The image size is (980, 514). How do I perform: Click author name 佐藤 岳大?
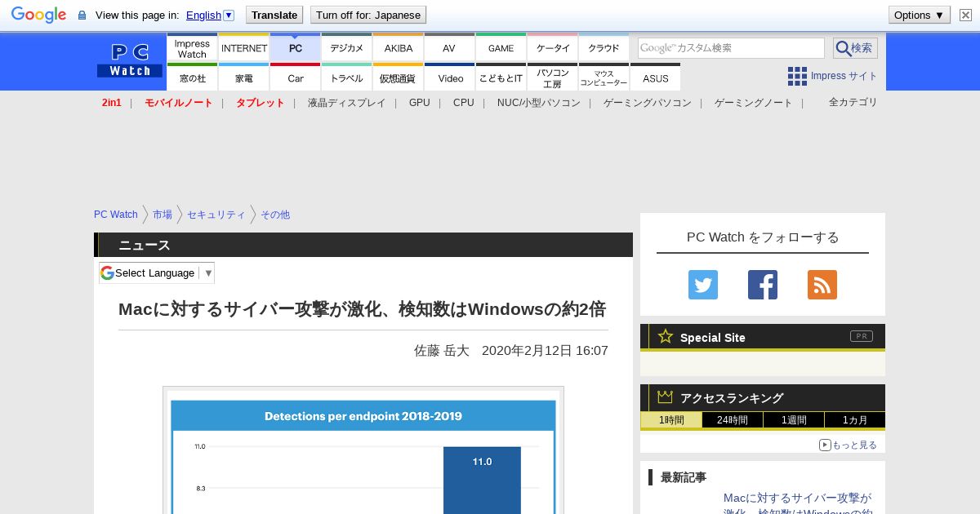[442, 350]
